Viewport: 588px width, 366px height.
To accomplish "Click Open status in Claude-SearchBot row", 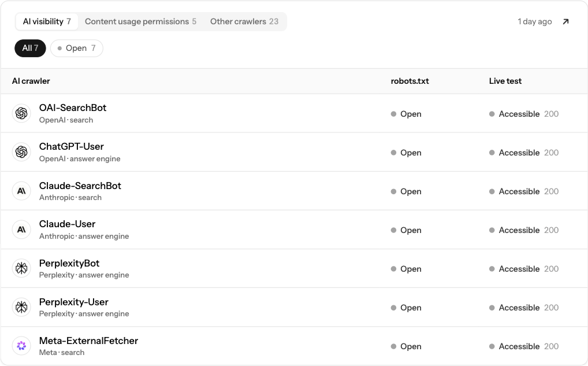I will coord(406,191).
